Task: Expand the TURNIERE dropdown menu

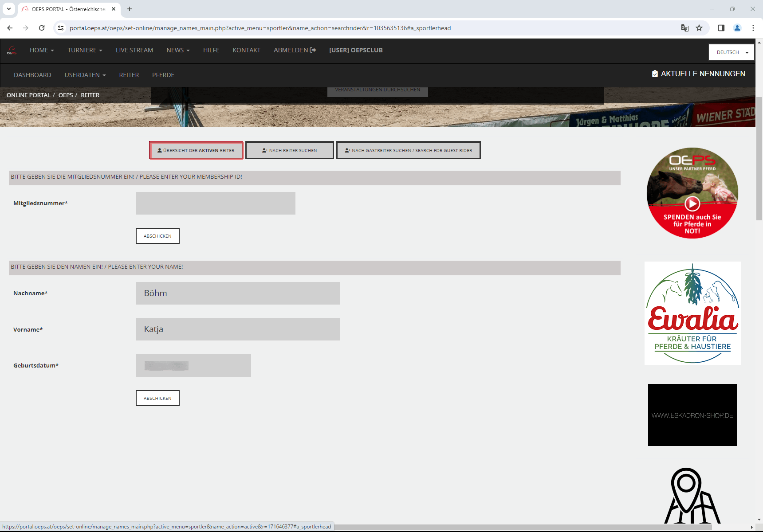Action: tap(85, 50)
